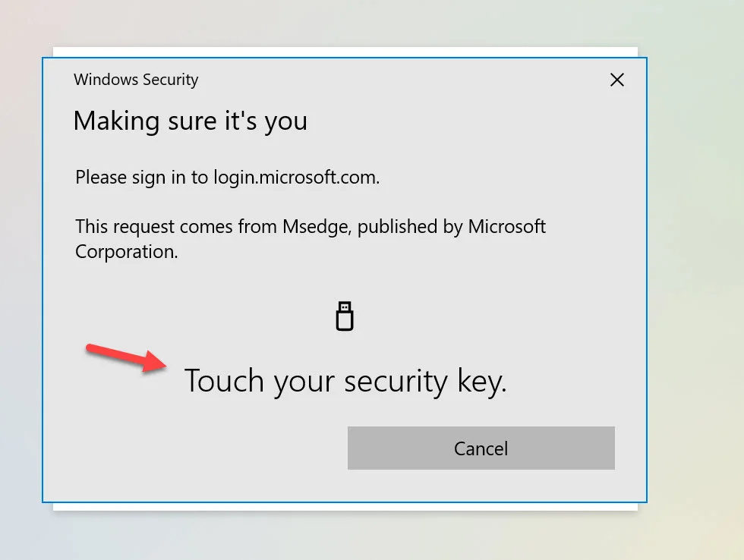Click 'This request comes from' text
Viewport: 744px width, 560px height.
[x=176, y=227]
